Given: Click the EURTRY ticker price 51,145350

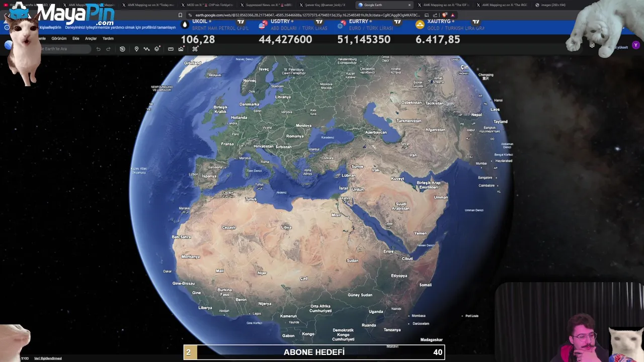Looking at the screenshot, I should 364,39.
